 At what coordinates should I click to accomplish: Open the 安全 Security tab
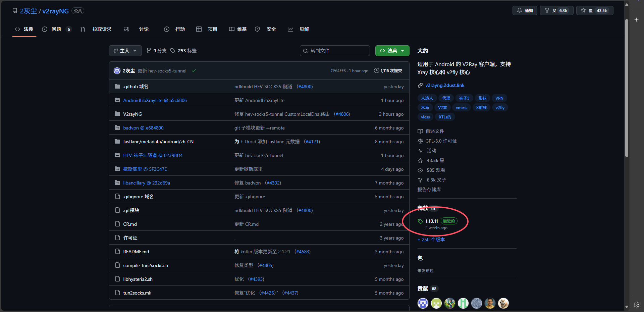pyautogui.click(x=265, y=29)
